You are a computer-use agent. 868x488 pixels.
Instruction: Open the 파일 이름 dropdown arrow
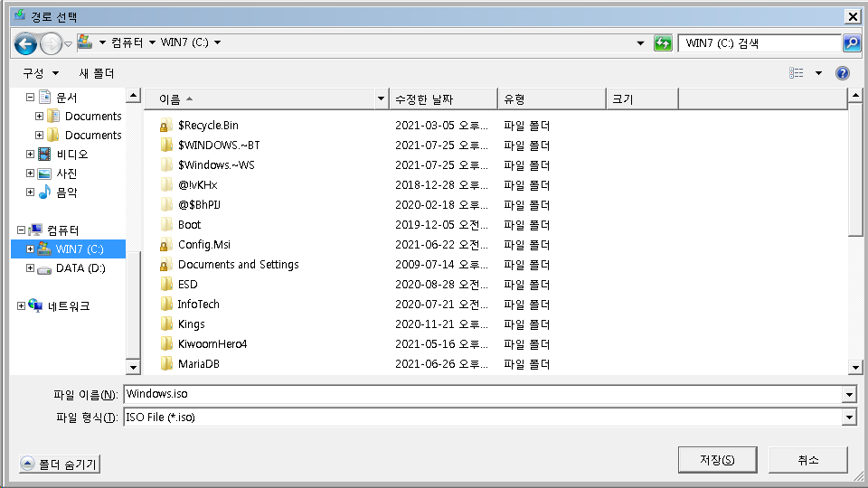point(849,395)
